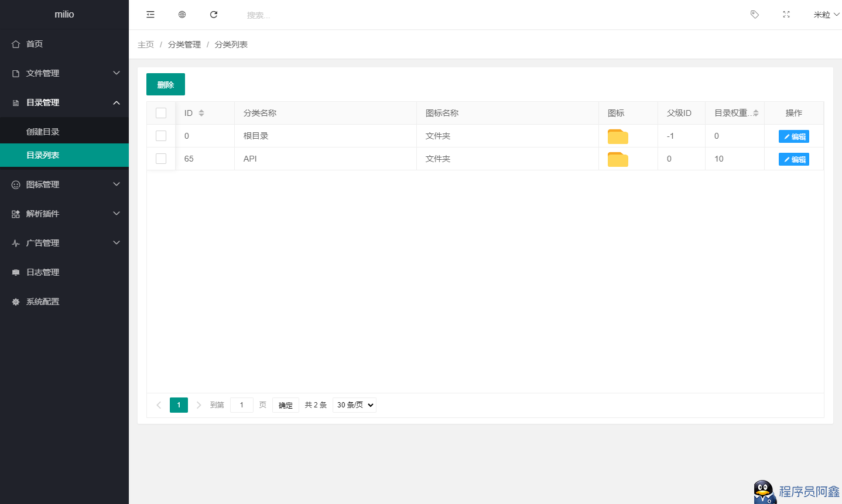Open the globe website icon
This screenshot has width=842, height=504.
(182, 15)
